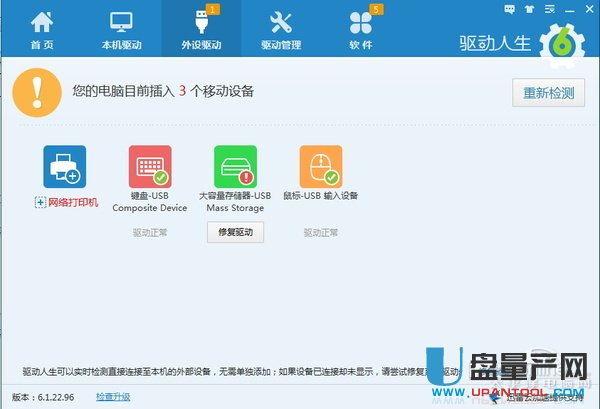Click the orange badge on 软件 tab

pos(376,10)
